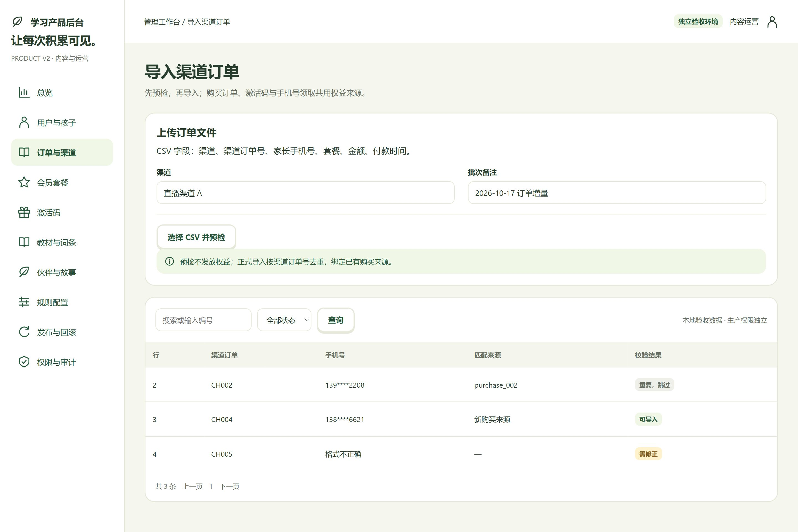Open the user profile icon at top right
The height and width of the screenshot is (532, 798).
(772, 22)
